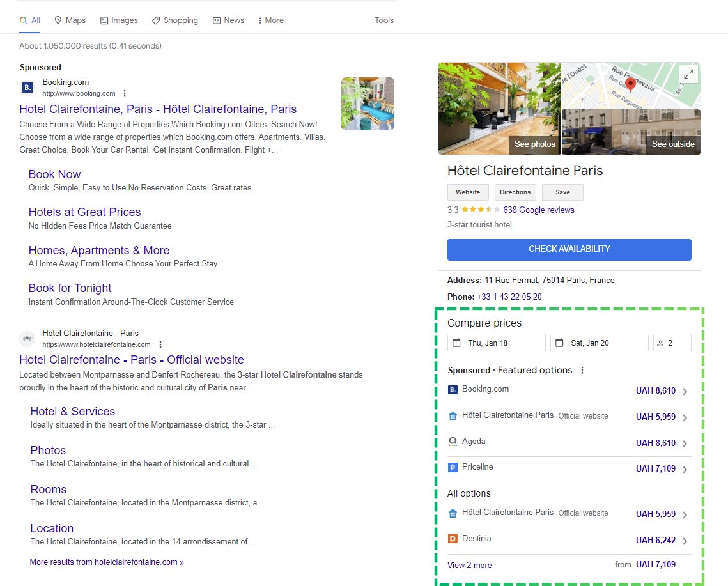The width and height of the screenshot is (728, 586).
Task: Open search Tools
Action: (384, 20)
